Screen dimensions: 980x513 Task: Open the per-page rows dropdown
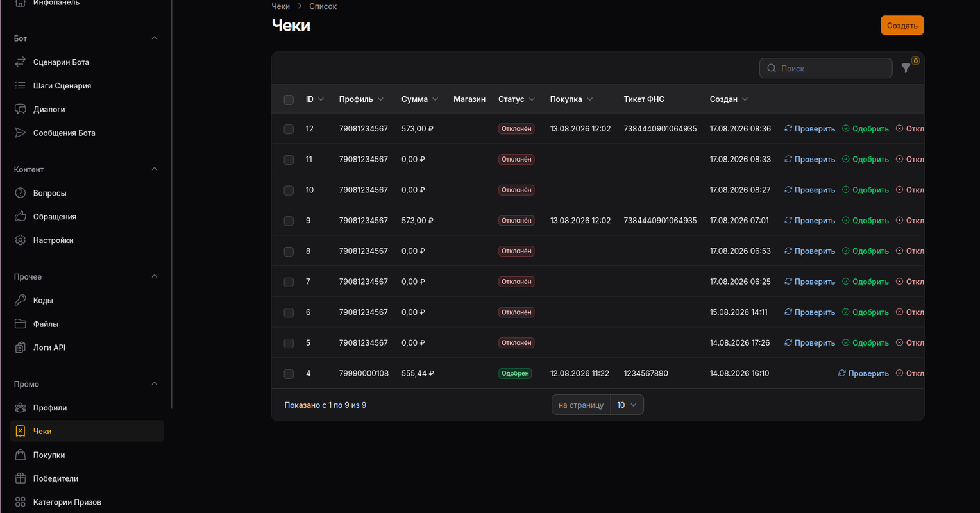click(627, 405)
